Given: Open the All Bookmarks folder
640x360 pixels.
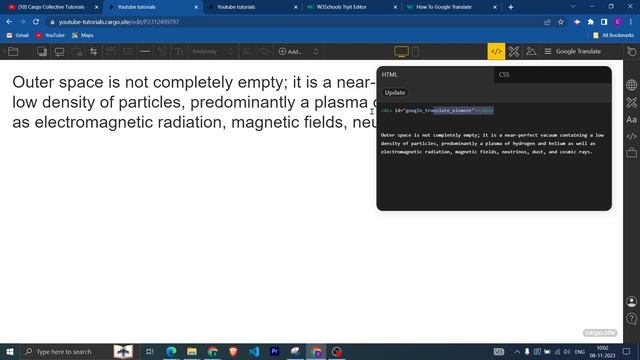Looking at the screenshot, I should point(613,36).
